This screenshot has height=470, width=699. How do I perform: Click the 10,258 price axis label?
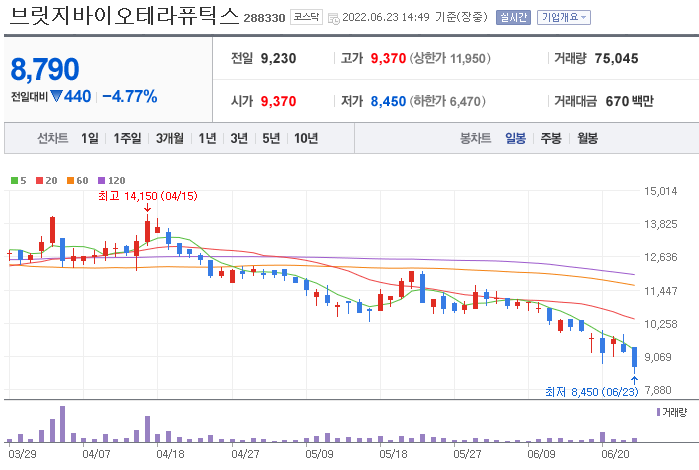(661, 324)
